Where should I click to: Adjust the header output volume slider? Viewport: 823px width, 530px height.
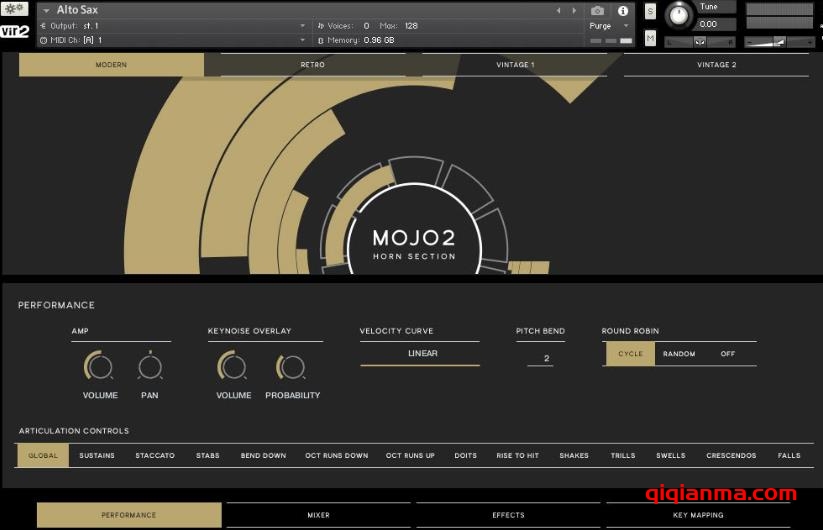point(779,41)
